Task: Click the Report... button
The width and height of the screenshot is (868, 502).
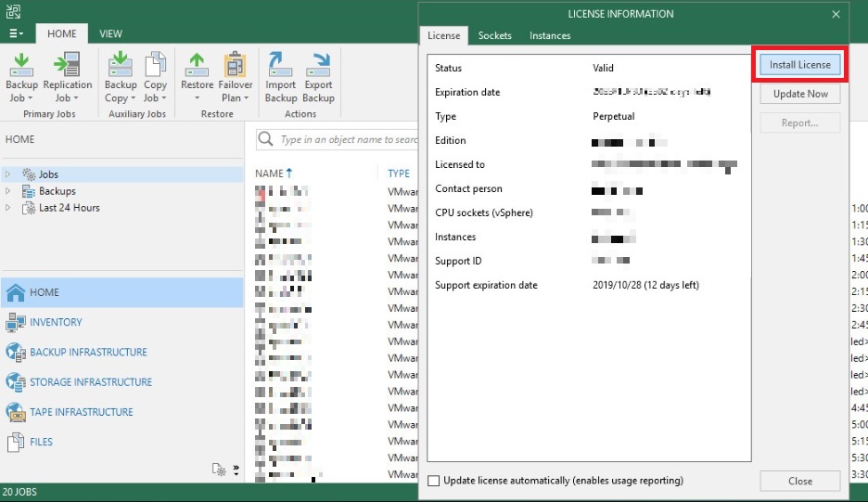Action: pyautogui.click(x=800, y=123)
